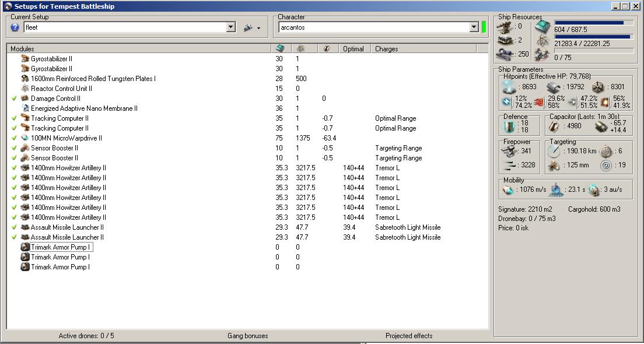Click the capacitor capacity icon showing 4980
644x344 pixels.
(x=555, y=127)
